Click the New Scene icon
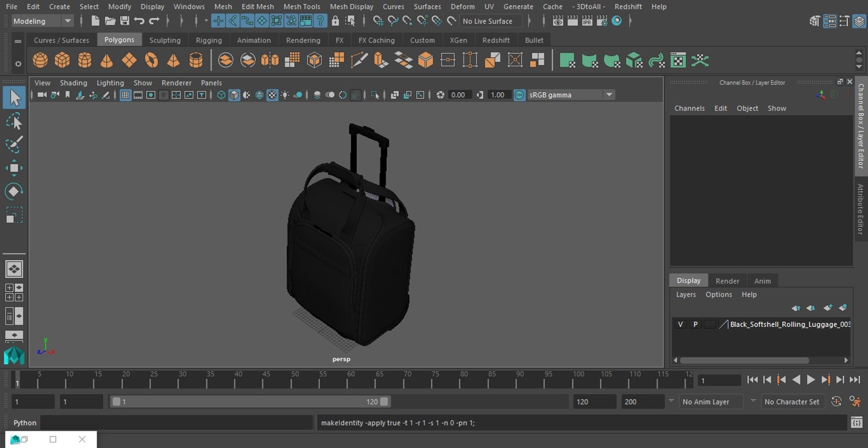868x448 pixels. click(x=95, y=21)
